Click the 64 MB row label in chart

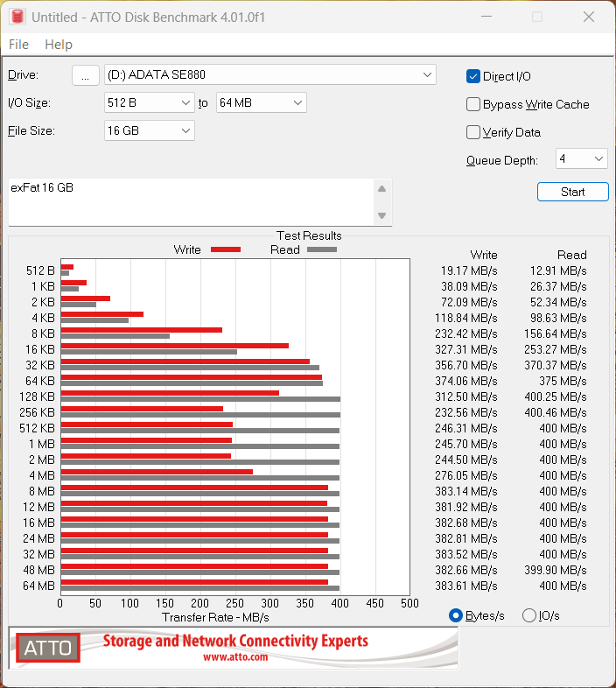[x=39, y=586]
